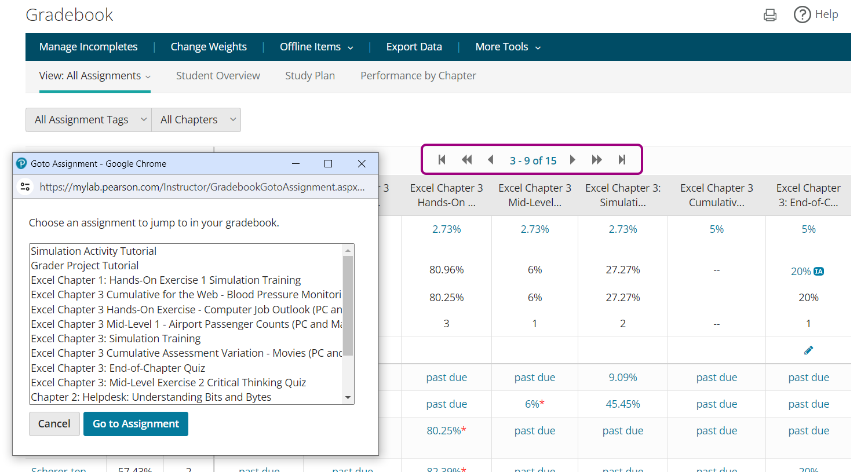Open site info icon in popup address bar
868x472 pixels.
tap(25, 186)
